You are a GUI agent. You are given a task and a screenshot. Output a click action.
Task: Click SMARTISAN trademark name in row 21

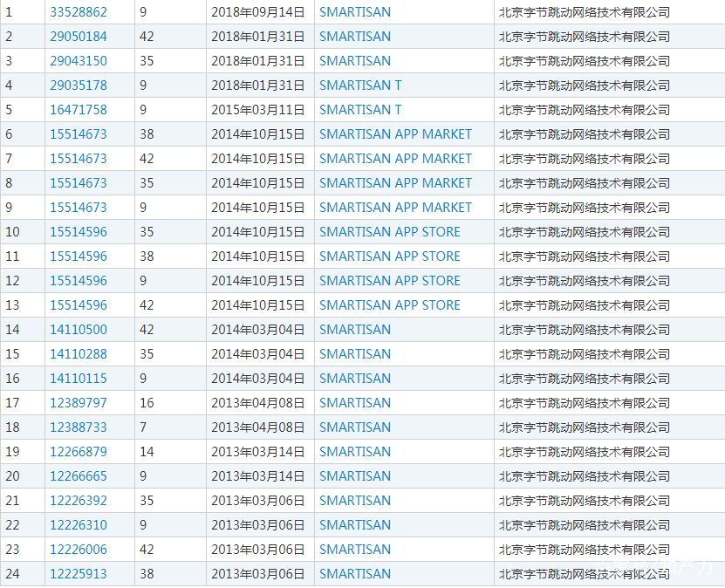click(355, 501)
